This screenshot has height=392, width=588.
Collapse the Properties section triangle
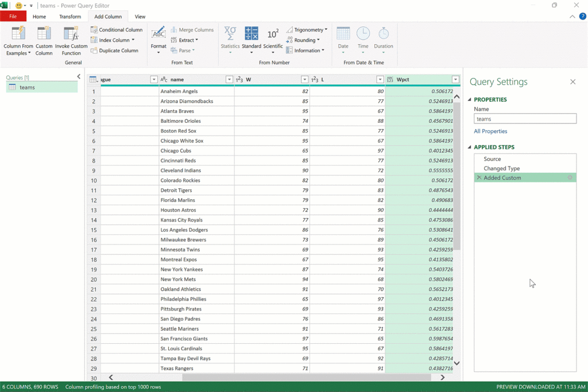pos(470,100)
